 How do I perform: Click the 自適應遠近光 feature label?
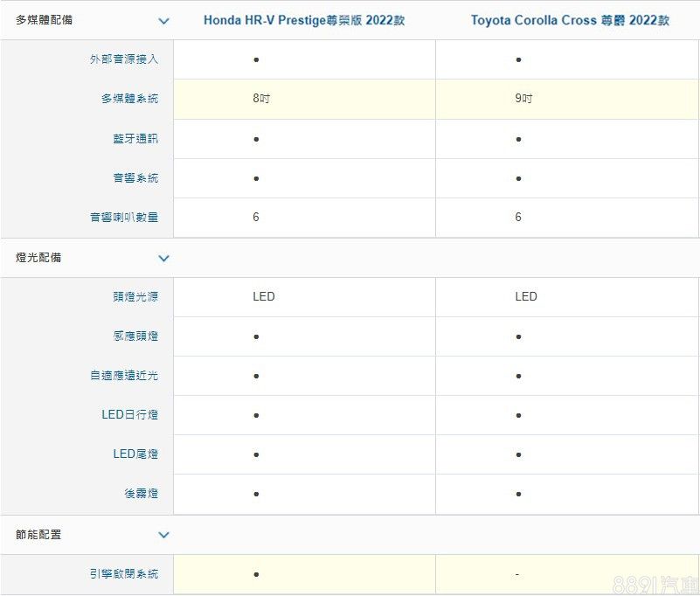point(123,376)
